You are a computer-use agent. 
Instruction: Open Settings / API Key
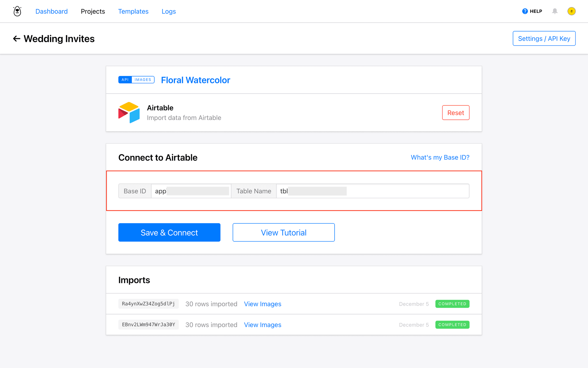[x=544, y=38]
